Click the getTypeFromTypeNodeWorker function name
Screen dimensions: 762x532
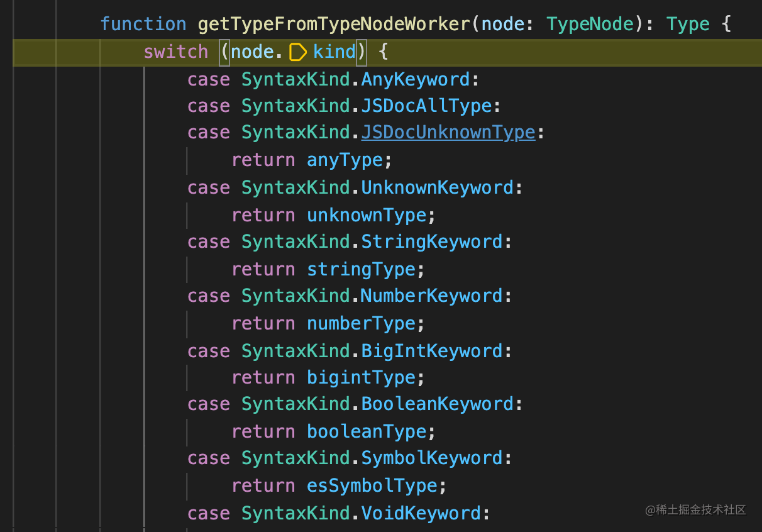(x=334, y=25)
